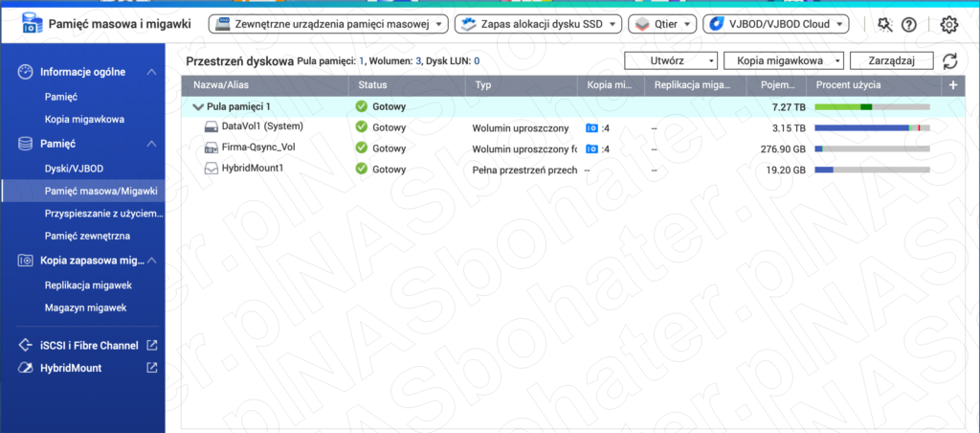Click the Zarządzaj button

coord(891,61)
